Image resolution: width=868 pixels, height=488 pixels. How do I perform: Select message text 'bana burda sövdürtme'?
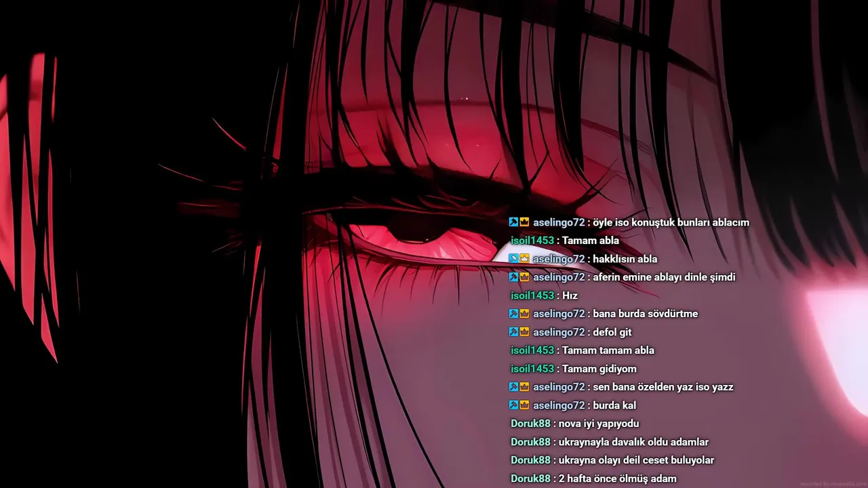(x=645, y=314)
